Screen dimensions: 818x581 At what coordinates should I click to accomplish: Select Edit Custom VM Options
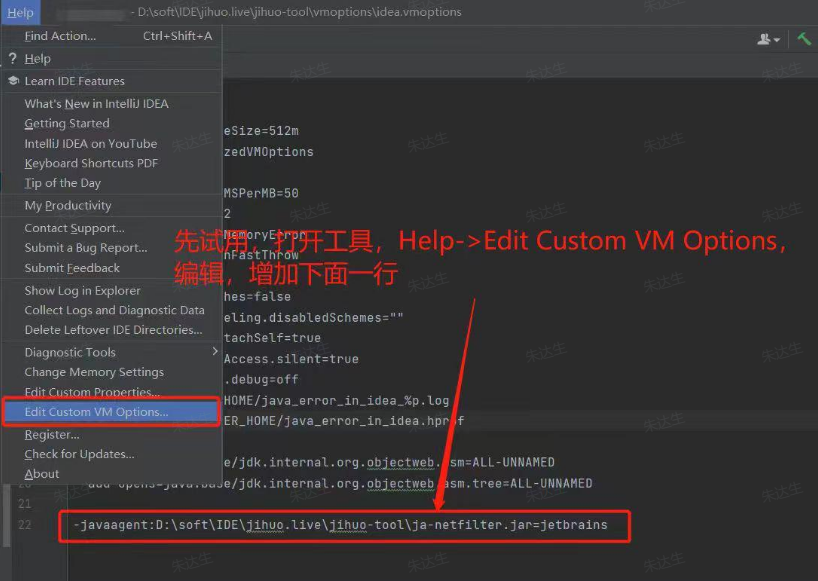click(112, 412)
